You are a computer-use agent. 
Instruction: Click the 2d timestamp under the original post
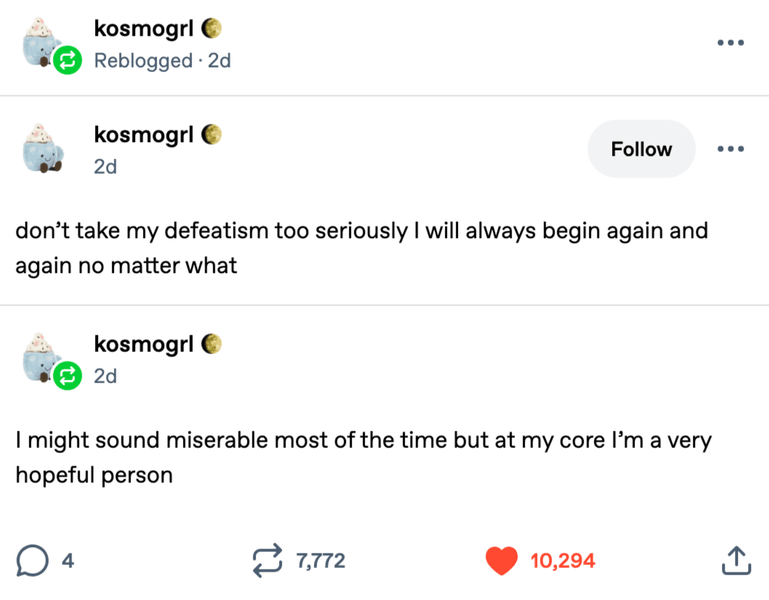click(105, 166)
